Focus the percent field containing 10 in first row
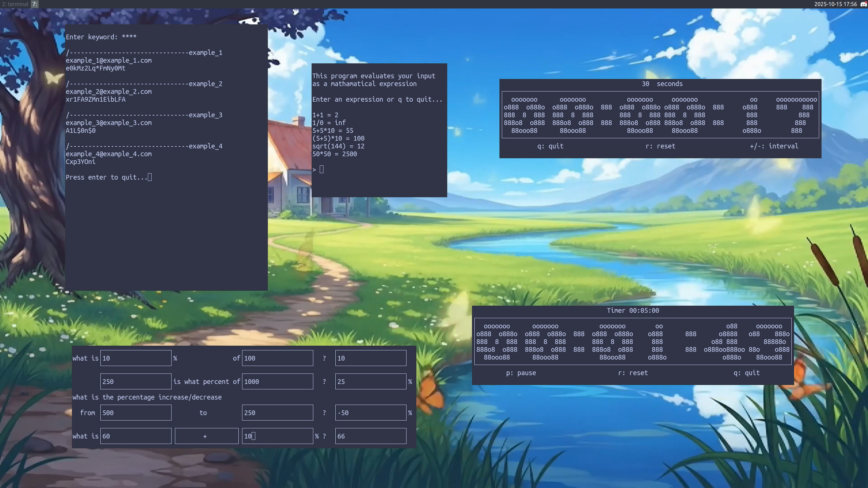This screenshot has width=868, height=488. 136,358
